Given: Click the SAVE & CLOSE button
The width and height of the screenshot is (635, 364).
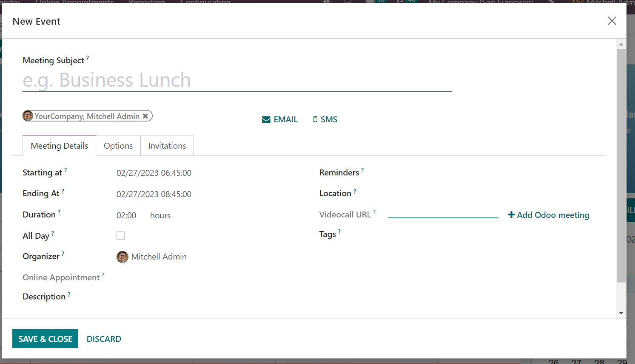Looking at the screenshot, I should 45,339.
